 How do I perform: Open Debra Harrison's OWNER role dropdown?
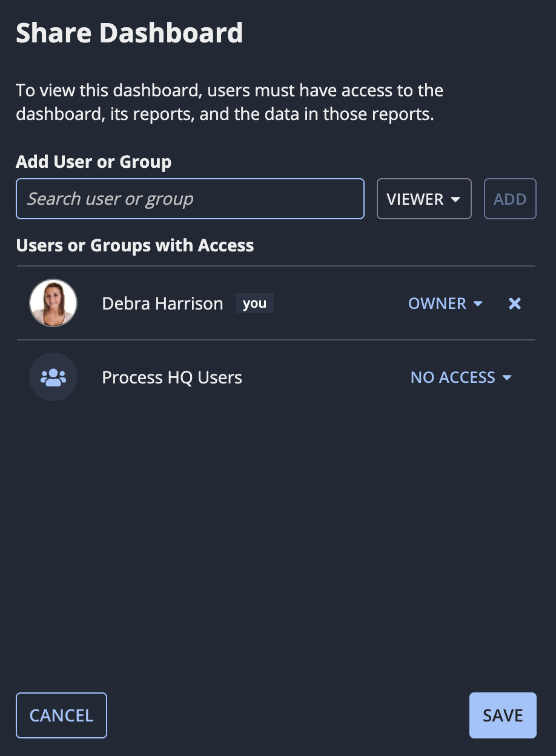click(x=445, y=303)
